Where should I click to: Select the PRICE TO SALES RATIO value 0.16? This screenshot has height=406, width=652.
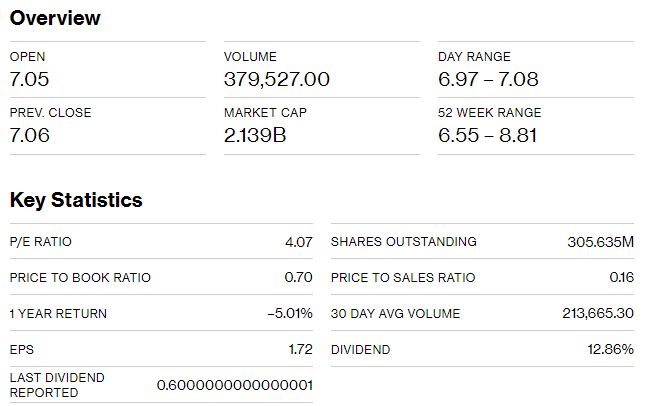point(621,277)
